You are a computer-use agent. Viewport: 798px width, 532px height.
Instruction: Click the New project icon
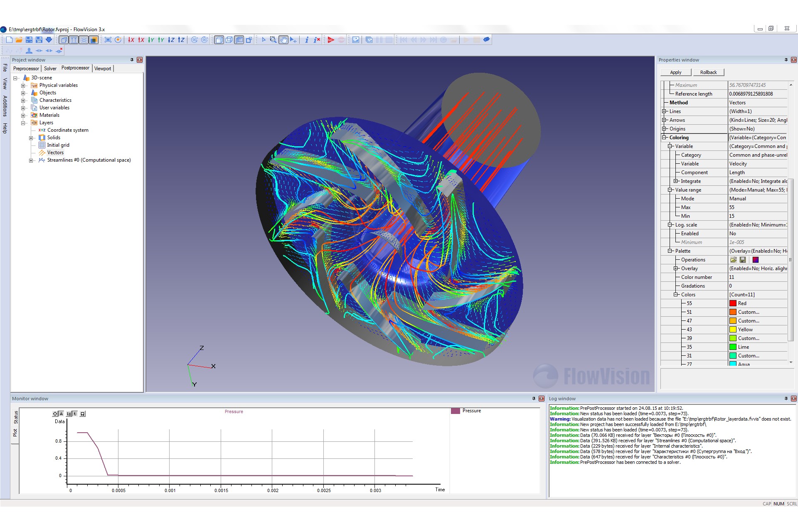pos(9,40)
